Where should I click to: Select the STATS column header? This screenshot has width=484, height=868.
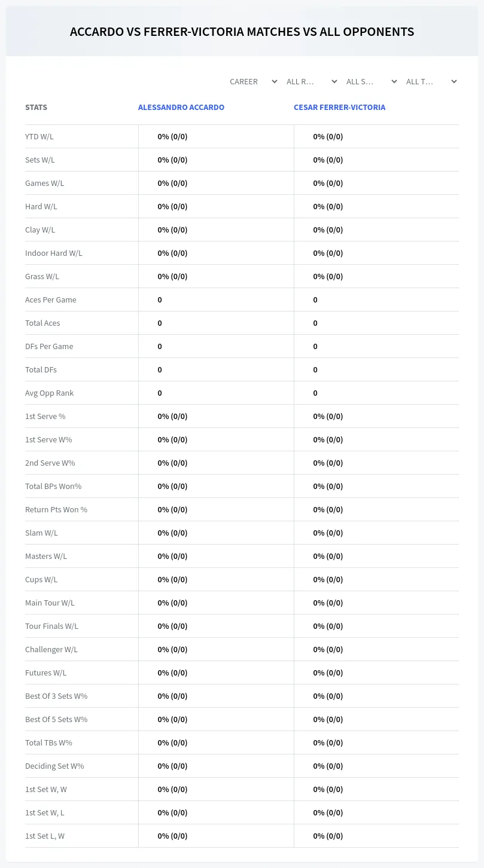click(x=36, y=108)
